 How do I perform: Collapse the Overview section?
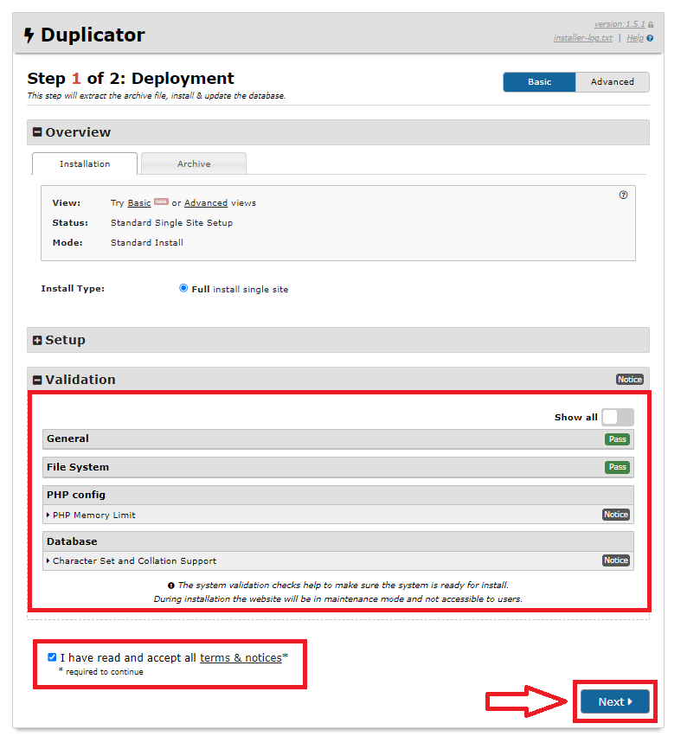point(37,132)
